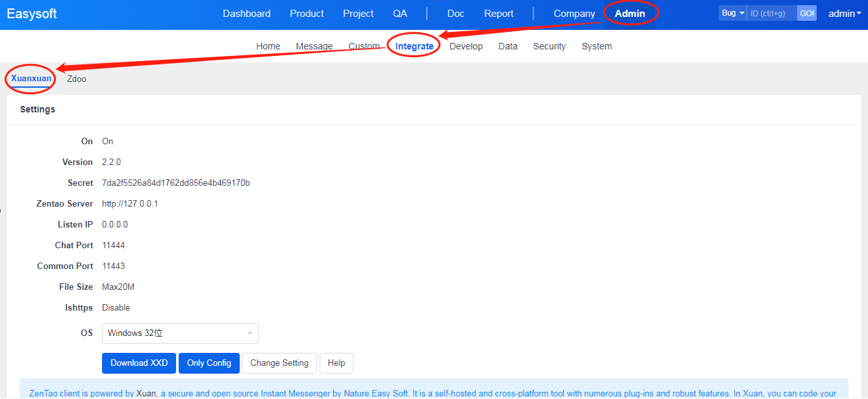
Task: Open the Dashboard menu
Action: click(246, 14)
